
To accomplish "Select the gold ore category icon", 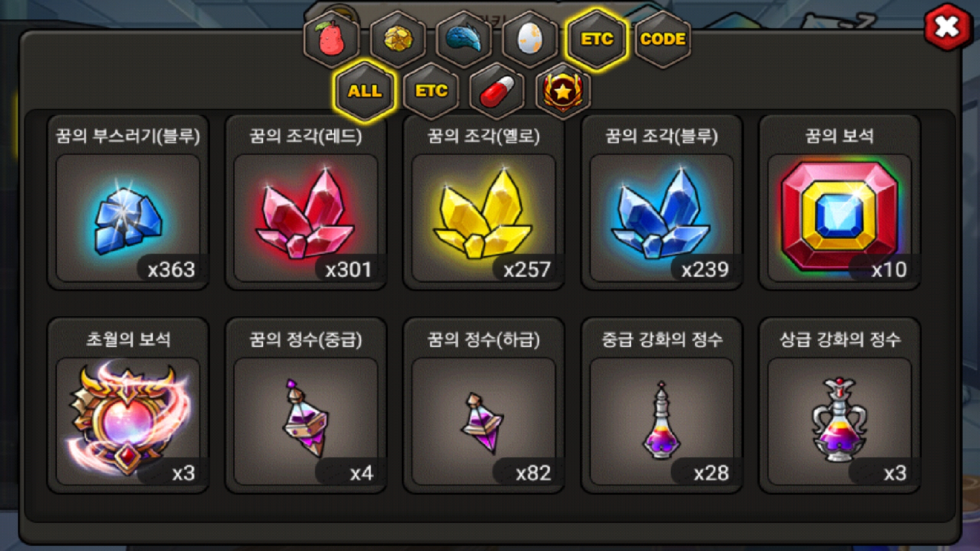I will pyautogui.click(x=398, y=39).
